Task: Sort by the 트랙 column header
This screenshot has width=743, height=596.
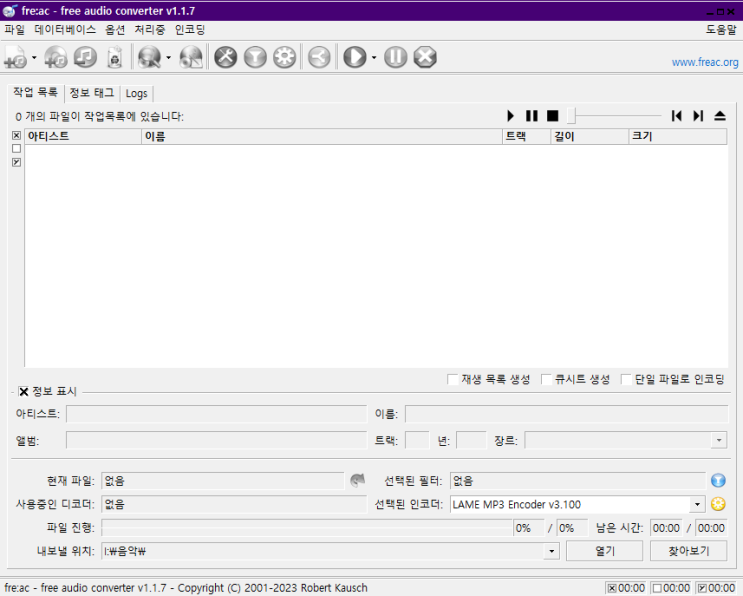Action: coord(526,136)
